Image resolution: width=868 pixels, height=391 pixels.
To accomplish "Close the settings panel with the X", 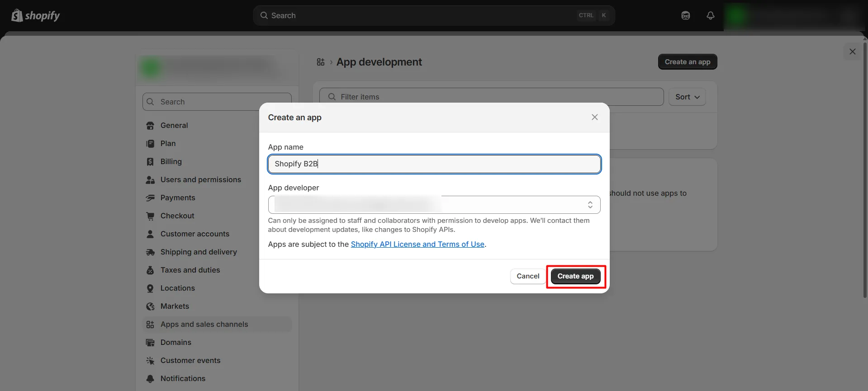I will (x=853, y=52).
